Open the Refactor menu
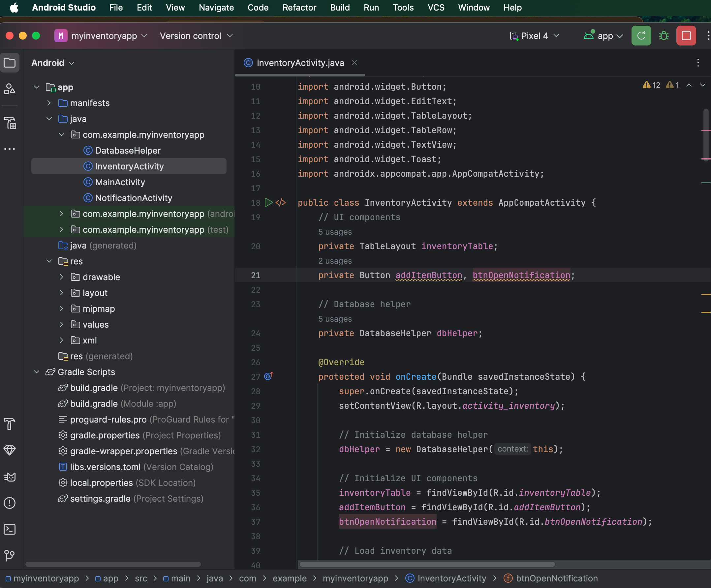711x588 pixels. tap(299, 8)
